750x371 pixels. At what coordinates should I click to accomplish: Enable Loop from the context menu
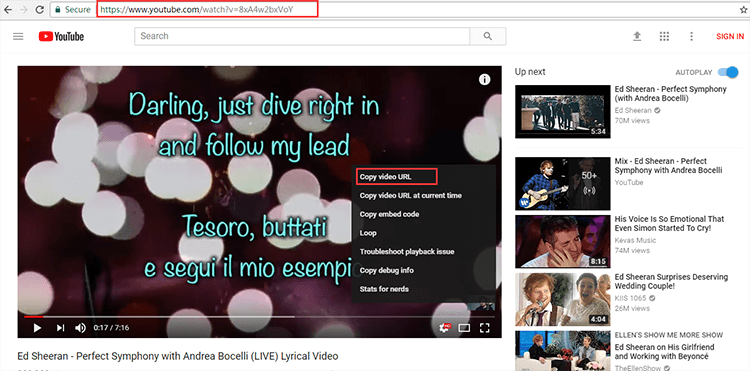point(368,233)
